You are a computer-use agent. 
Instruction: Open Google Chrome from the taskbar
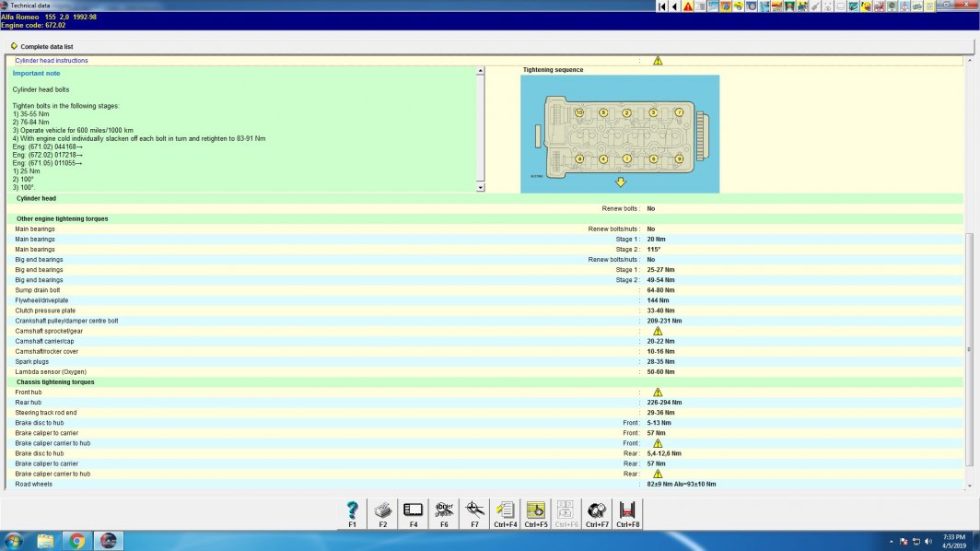tap(76, 540)
